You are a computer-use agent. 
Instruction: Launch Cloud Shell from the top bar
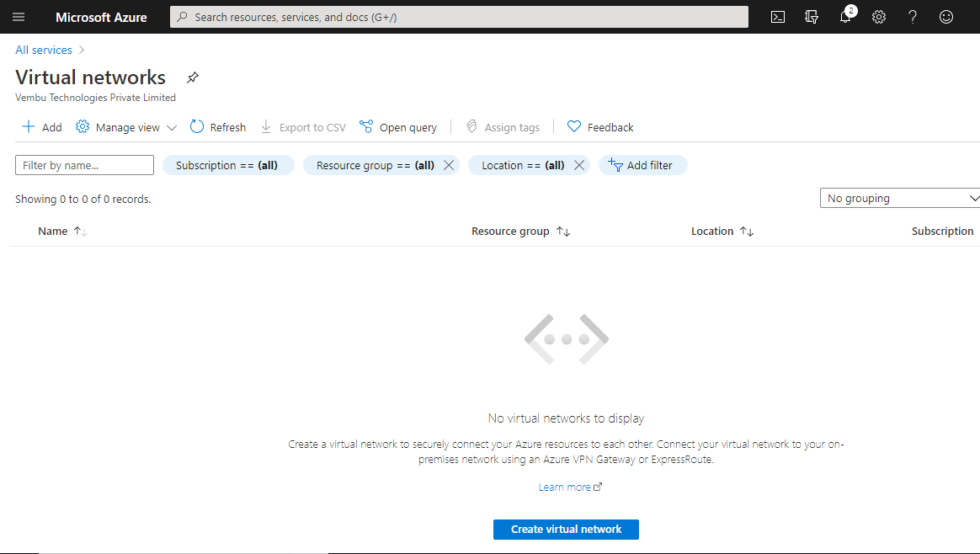[777, 17]
